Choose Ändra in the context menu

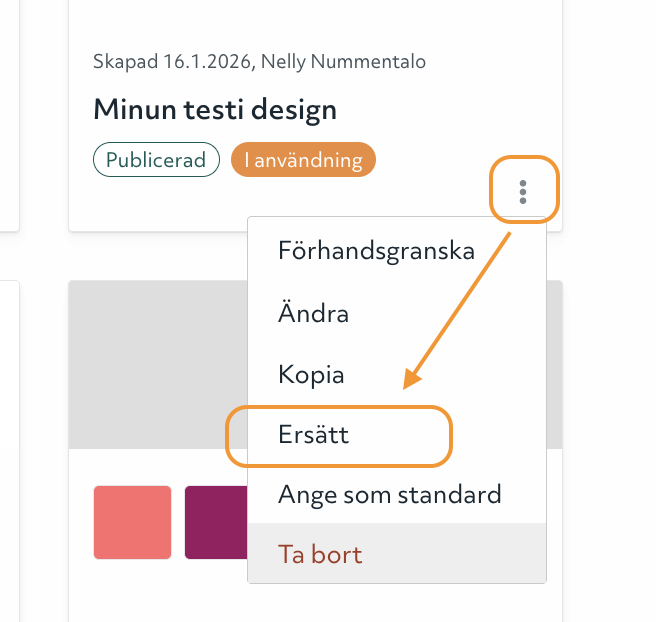pos(313,313)
